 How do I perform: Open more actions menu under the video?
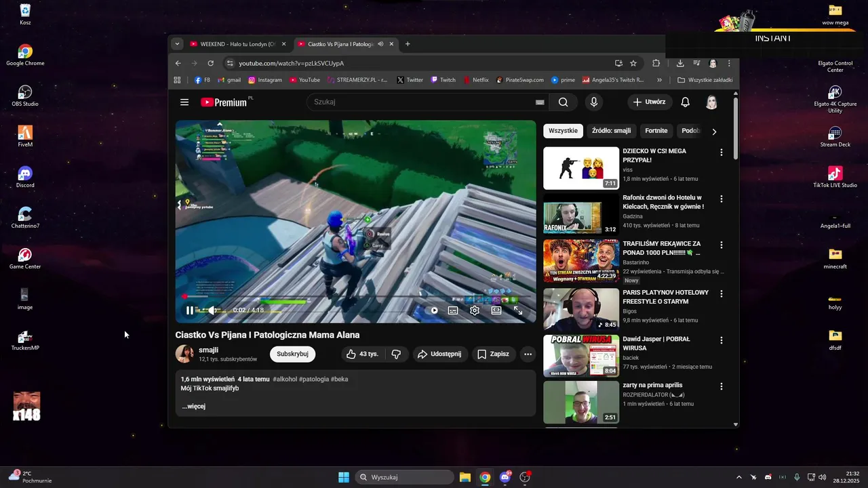coord(528,354)
